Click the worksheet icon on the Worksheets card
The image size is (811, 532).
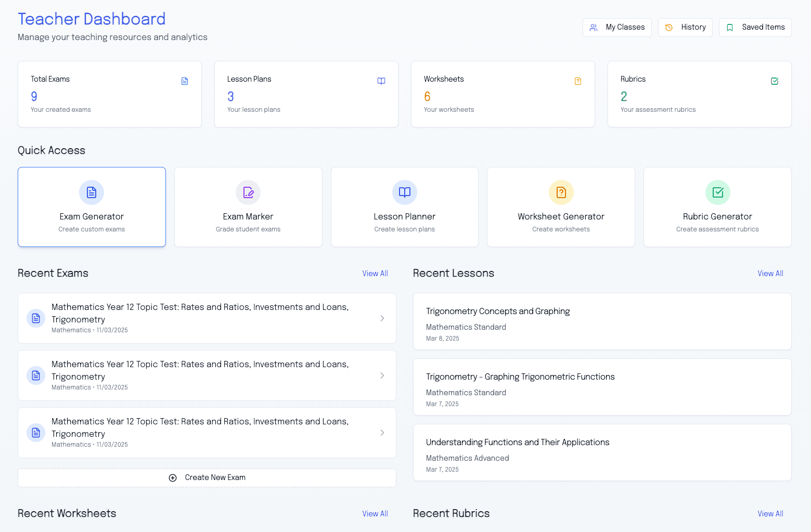click(578, 81)
